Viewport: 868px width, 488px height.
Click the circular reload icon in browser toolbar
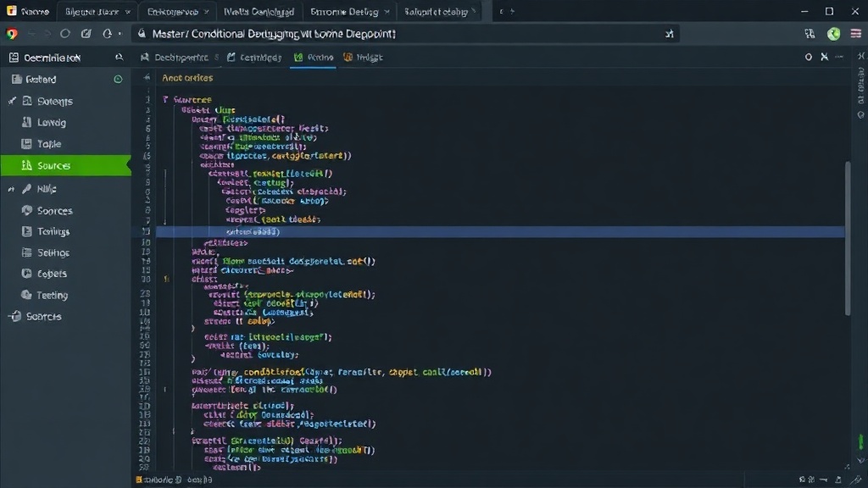click(x=65, y=34)
